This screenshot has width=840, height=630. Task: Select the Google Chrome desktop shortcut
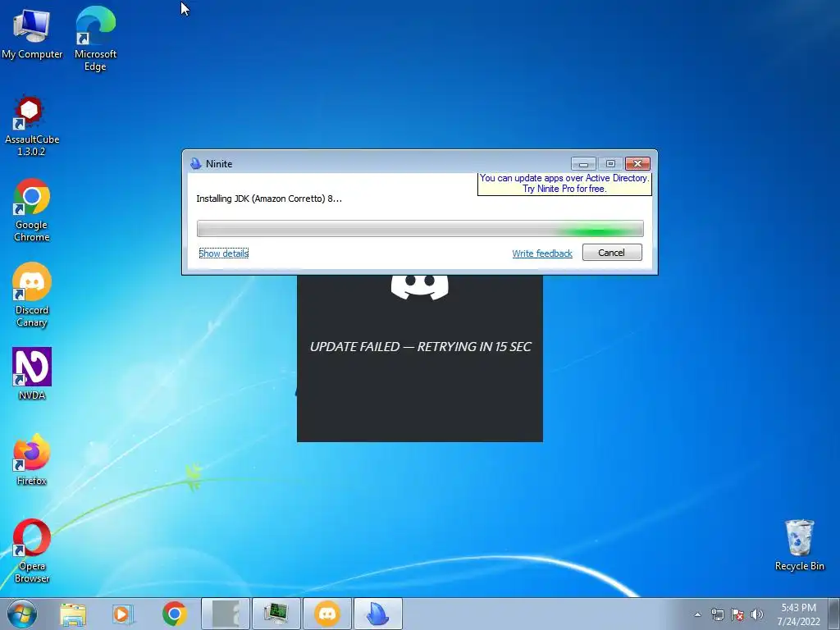pos(31,211)
